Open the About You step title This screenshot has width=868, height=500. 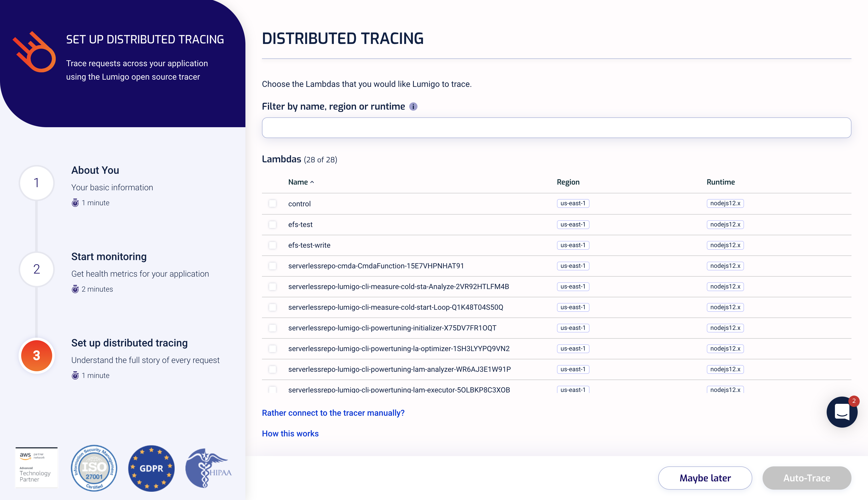(x=95, y=170)
